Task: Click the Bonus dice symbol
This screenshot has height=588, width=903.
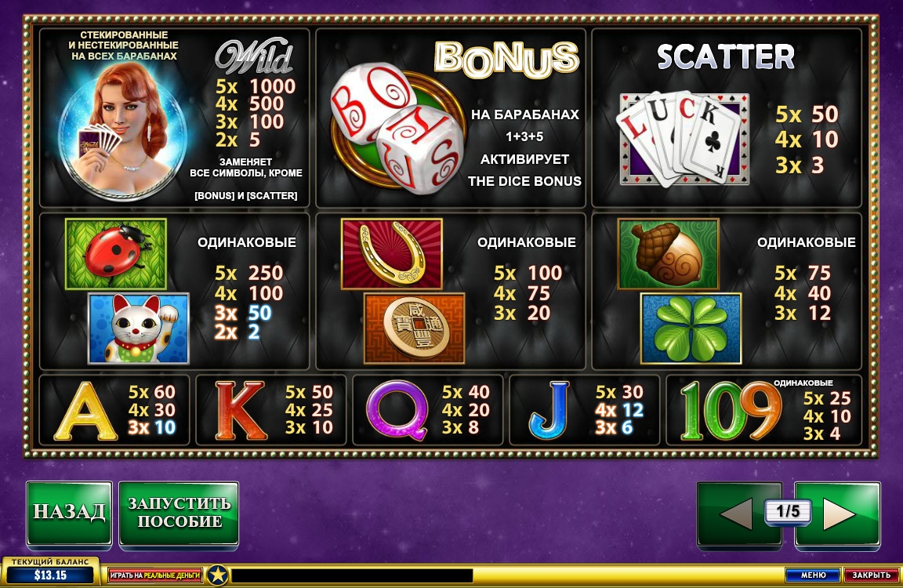Action: (x=398, y=128)
